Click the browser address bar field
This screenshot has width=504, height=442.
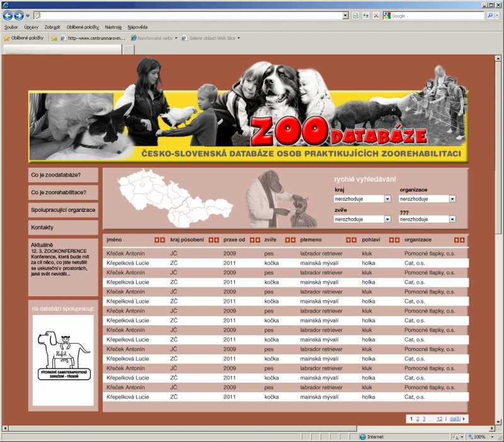click(x=189, y=16)
